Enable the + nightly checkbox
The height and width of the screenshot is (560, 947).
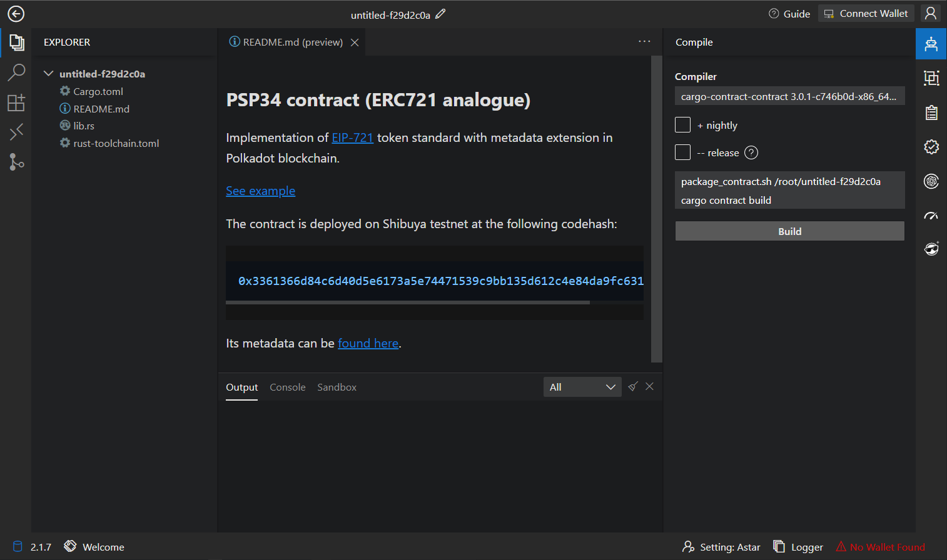pos(683,125)
